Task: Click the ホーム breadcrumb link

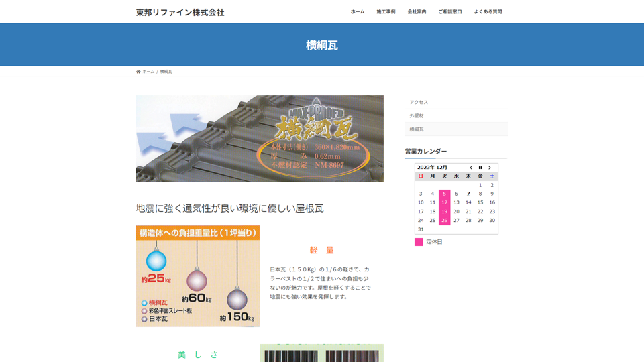Action: point(148,72)
